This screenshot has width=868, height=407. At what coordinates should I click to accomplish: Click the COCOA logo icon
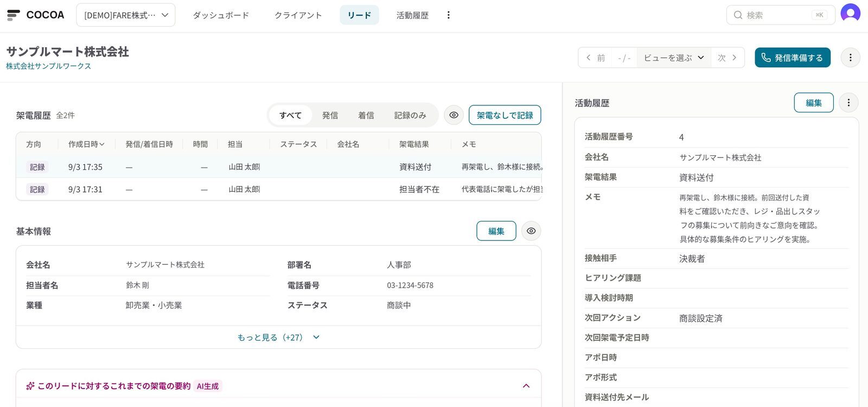14,15
